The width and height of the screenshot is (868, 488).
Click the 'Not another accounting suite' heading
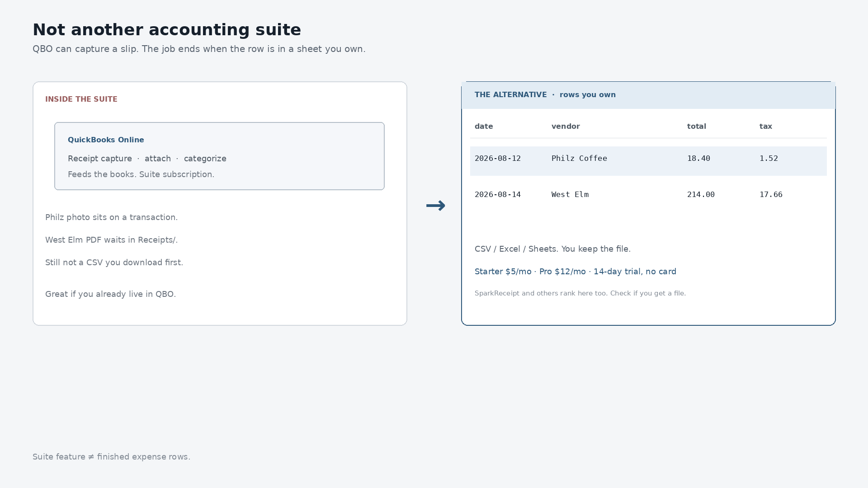[x=167, y=30]
